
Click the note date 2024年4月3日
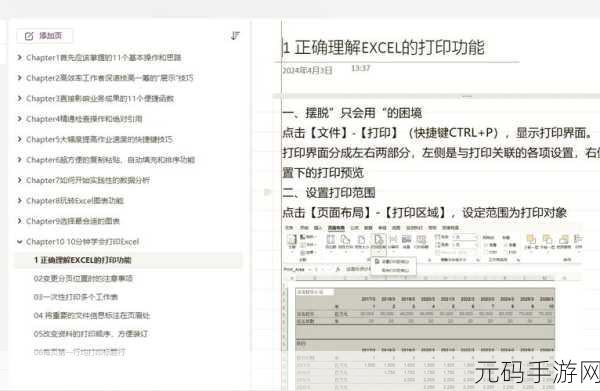point(307,70)
